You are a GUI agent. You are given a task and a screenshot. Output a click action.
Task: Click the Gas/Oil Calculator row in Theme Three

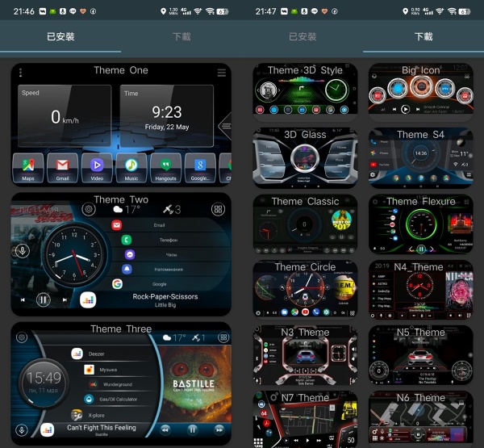pos(113,400)
